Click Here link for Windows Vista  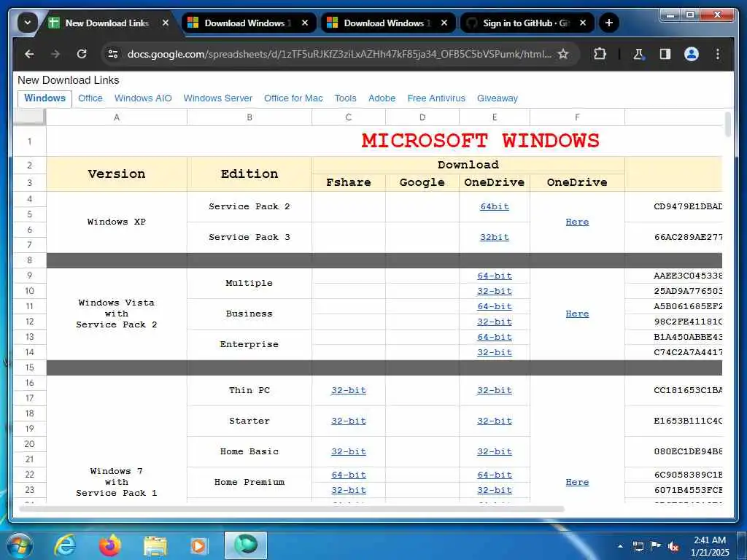tap(577, 314)
